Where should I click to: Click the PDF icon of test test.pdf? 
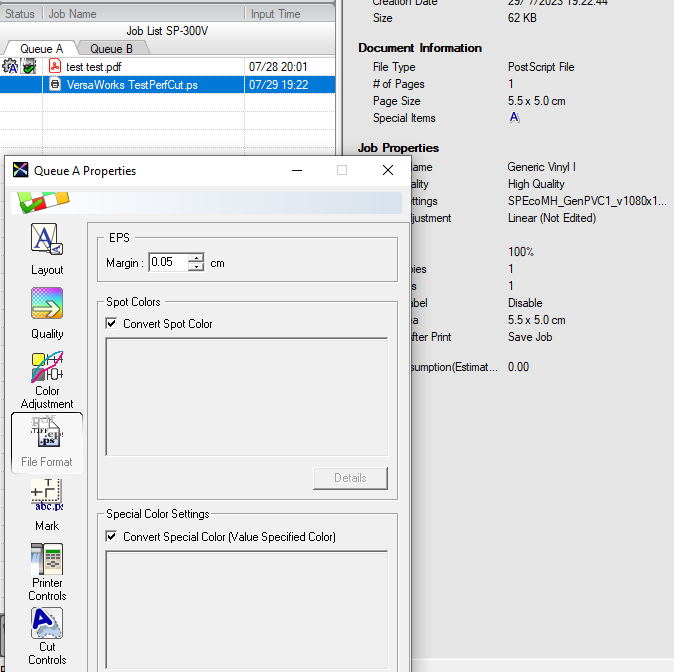click(x=55, y=66)
